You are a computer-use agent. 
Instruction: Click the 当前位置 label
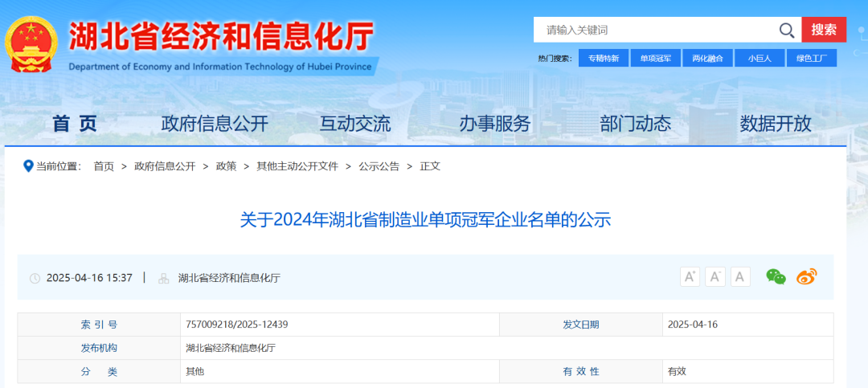pyautogui.click(x=58, y=166)
